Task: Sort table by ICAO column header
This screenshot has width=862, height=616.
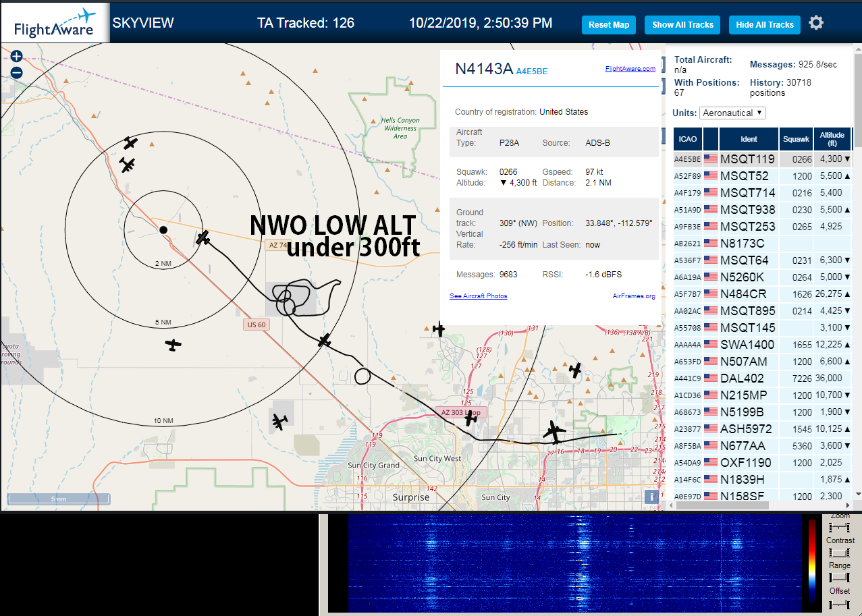Action: pos(688,139)
